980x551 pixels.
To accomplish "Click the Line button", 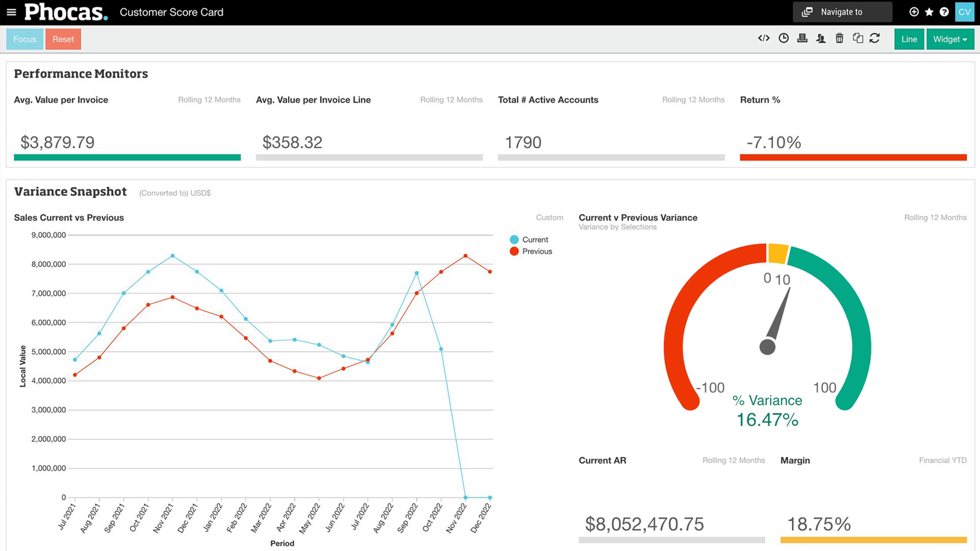I will [x=909, y=39].
